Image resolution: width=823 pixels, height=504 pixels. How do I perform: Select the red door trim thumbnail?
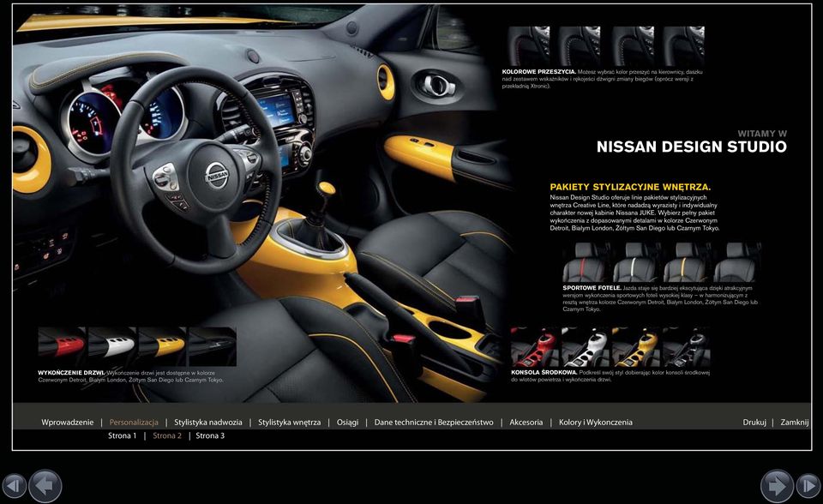pyautogui.click(x=63, y=346)
